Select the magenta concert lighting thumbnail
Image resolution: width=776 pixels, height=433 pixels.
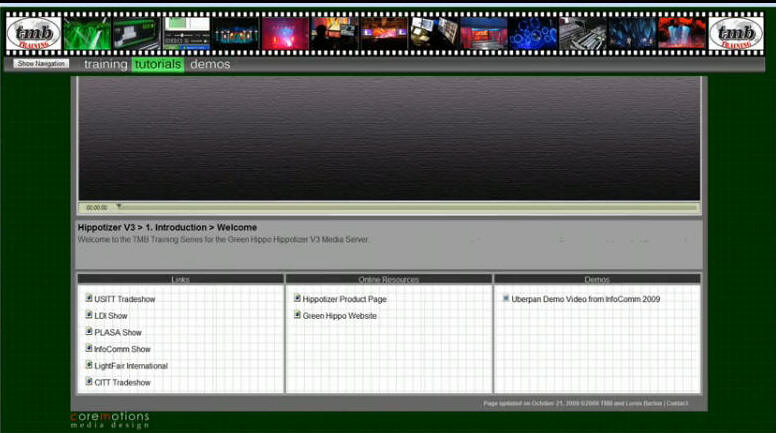pos(286,34)
